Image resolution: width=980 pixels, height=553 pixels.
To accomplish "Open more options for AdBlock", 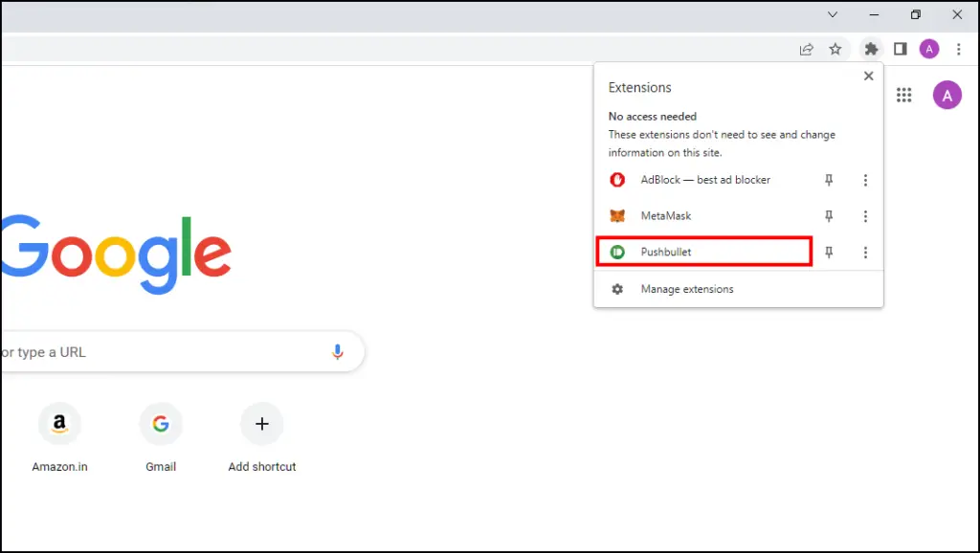I will tap(865, 180).
